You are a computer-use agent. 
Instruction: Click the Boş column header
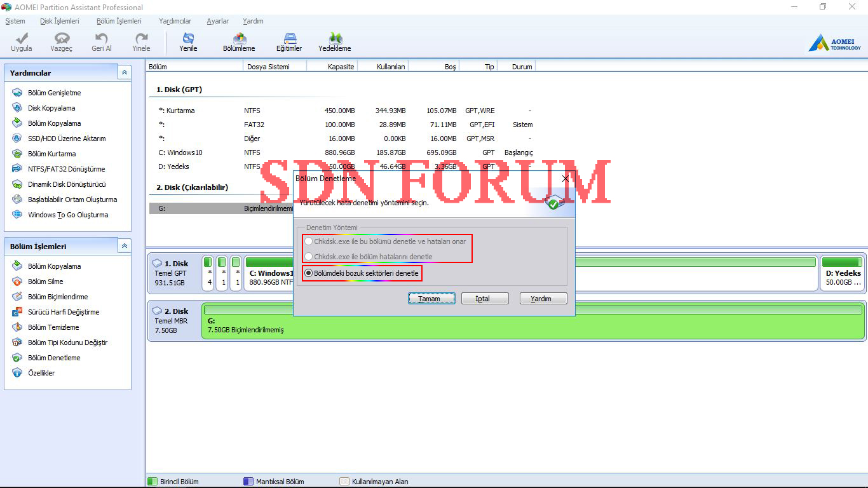coord(433,67)
